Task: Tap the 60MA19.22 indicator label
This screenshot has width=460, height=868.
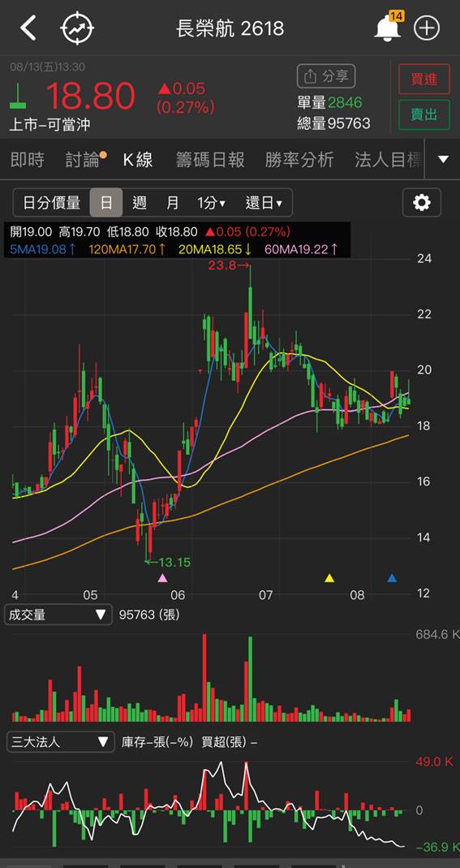Action: [302, 249]
